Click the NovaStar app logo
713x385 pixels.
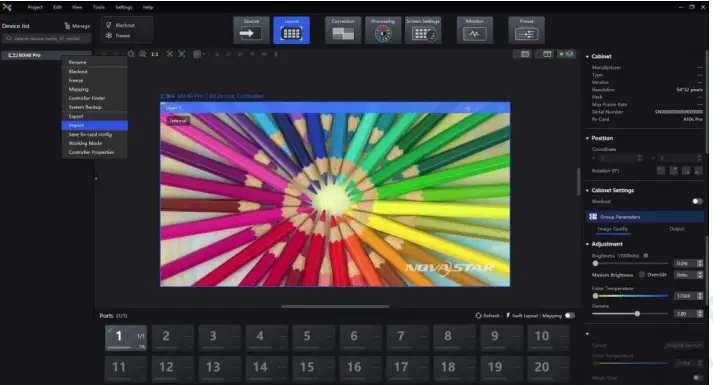[7, 7]
